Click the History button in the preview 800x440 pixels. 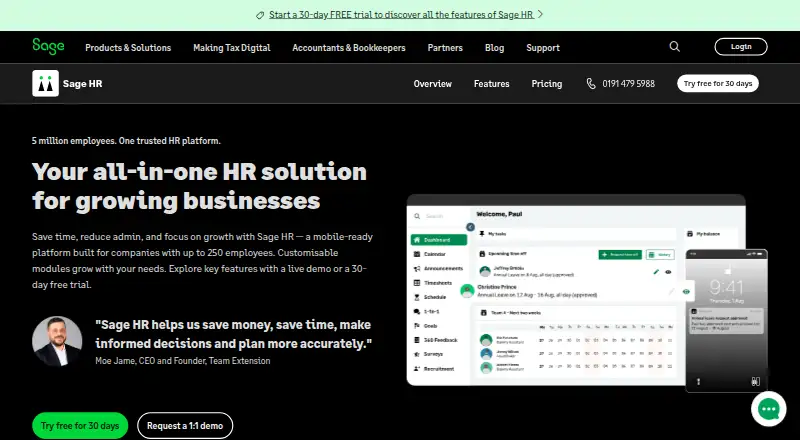(x=660, y=254)
